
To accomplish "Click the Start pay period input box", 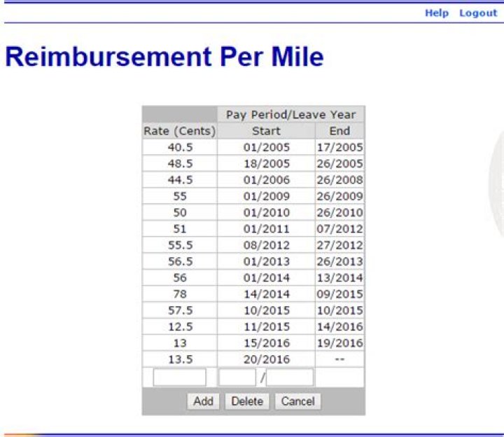I will click(x=237, y=377).
